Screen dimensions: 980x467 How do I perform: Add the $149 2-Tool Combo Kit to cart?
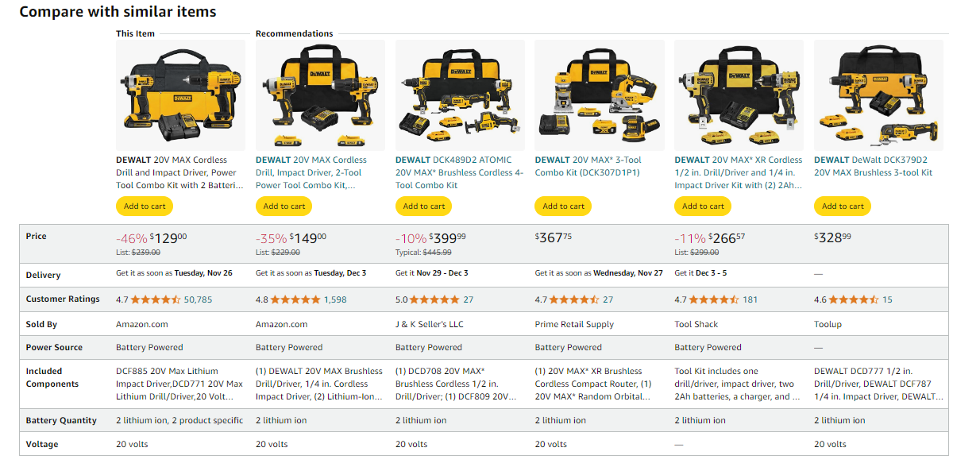[x=284, y=206]
